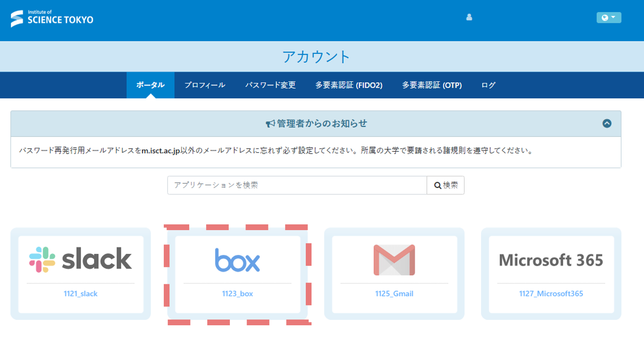
Task: Switch to the プロフィール tab
Action: click(205, 85)
